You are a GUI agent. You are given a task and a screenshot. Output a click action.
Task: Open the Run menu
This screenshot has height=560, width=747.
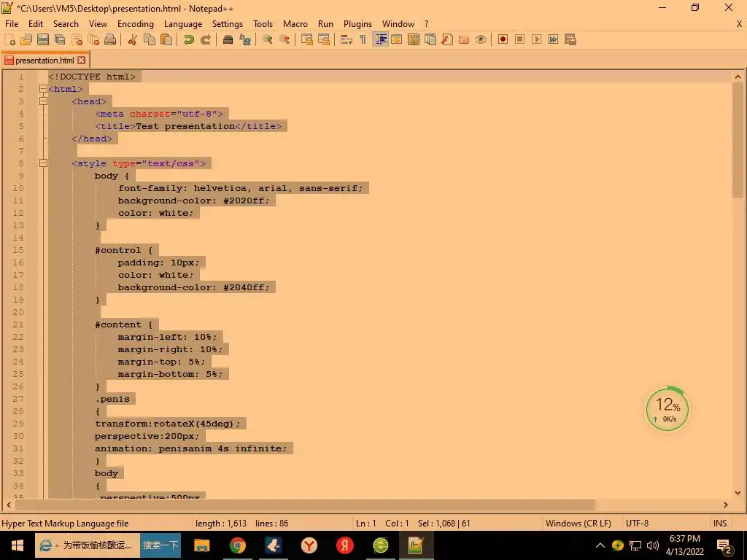[325, 24]
